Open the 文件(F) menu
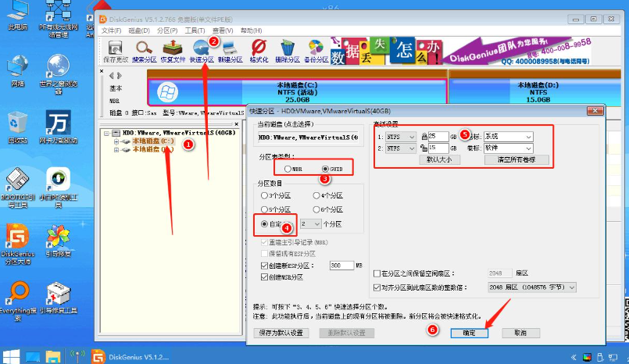This screenshot has height=364, width=629. 111,30
